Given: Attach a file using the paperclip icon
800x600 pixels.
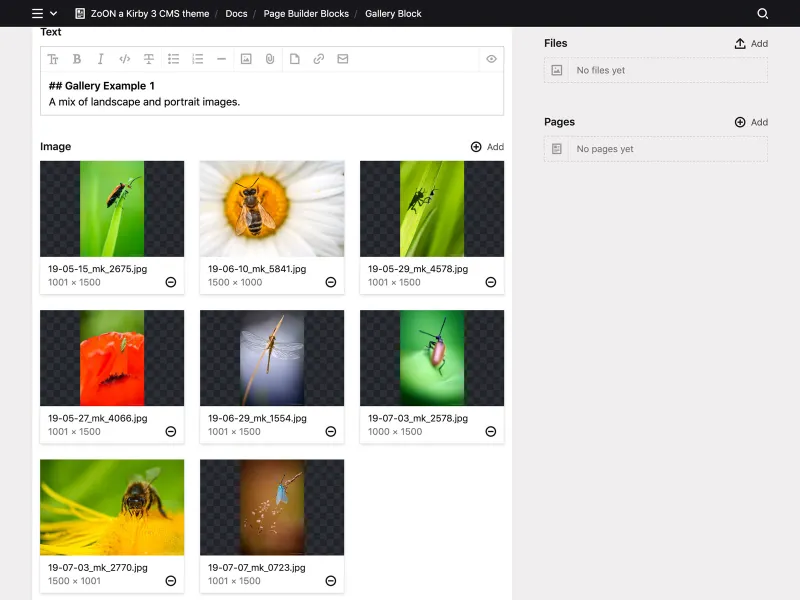Looking at the screenshot, I should [x=269, y=59].
